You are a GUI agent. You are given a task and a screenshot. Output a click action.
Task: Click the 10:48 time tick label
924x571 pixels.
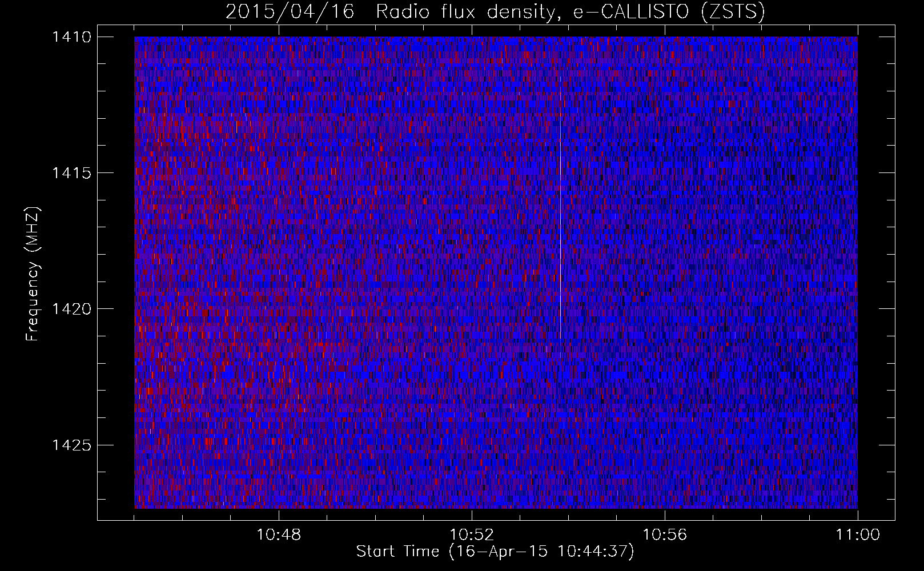279,535
